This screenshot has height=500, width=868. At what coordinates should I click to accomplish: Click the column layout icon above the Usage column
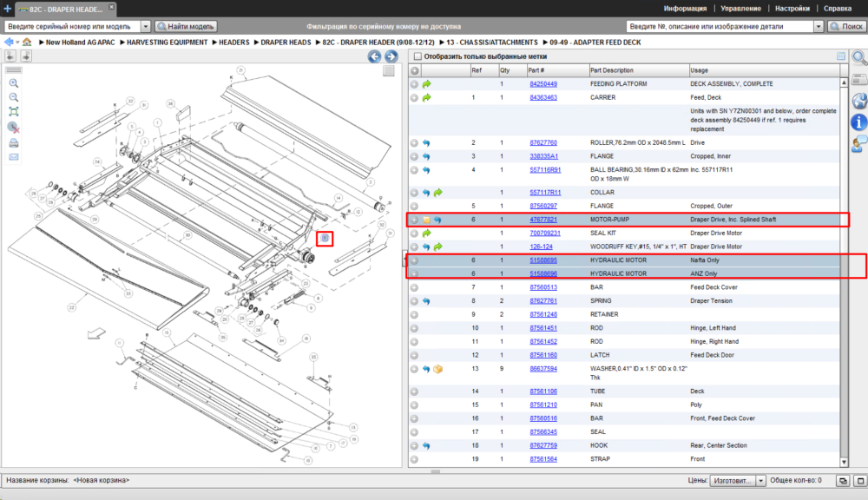point(841,56)
